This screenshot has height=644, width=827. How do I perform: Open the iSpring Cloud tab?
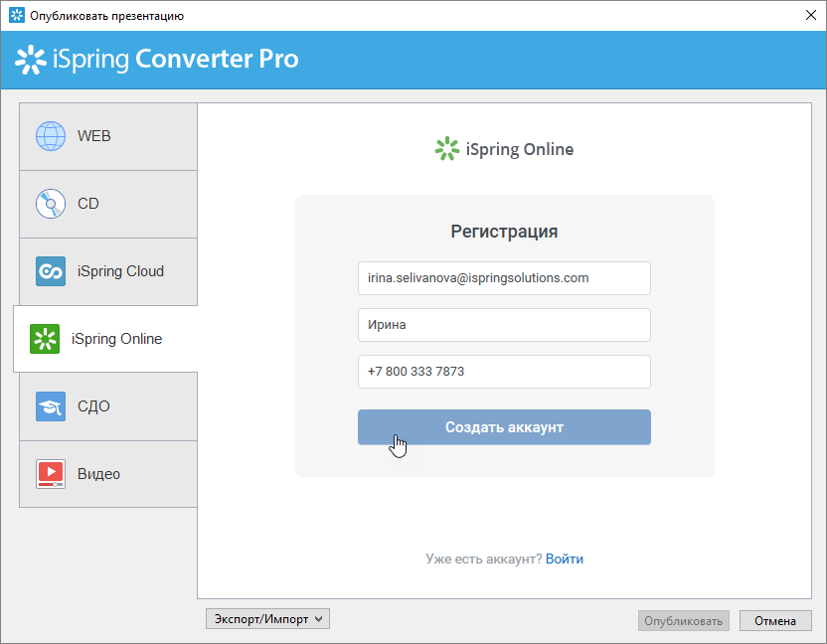point(108,271)
